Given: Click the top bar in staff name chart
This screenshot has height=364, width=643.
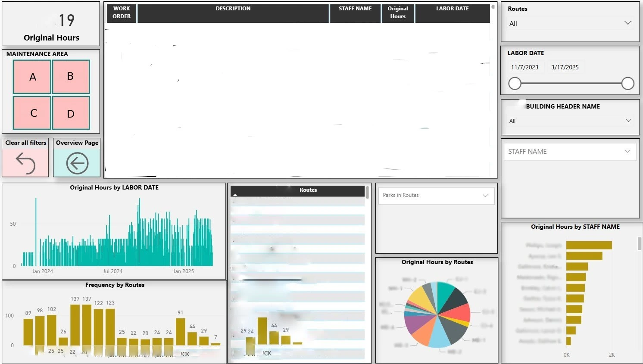Looking at the screenshot, I should [589, 245].
